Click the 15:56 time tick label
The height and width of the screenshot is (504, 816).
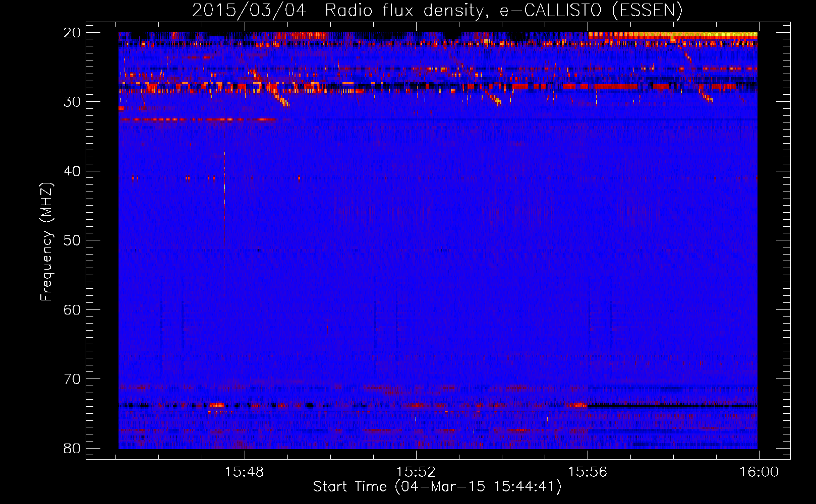coord(588,472)
